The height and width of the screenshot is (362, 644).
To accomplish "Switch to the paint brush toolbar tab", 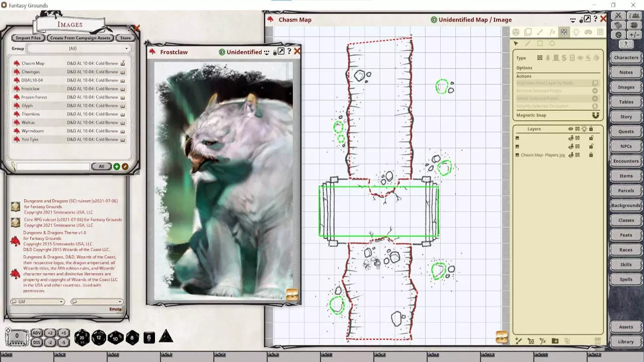I will point(540,32).
